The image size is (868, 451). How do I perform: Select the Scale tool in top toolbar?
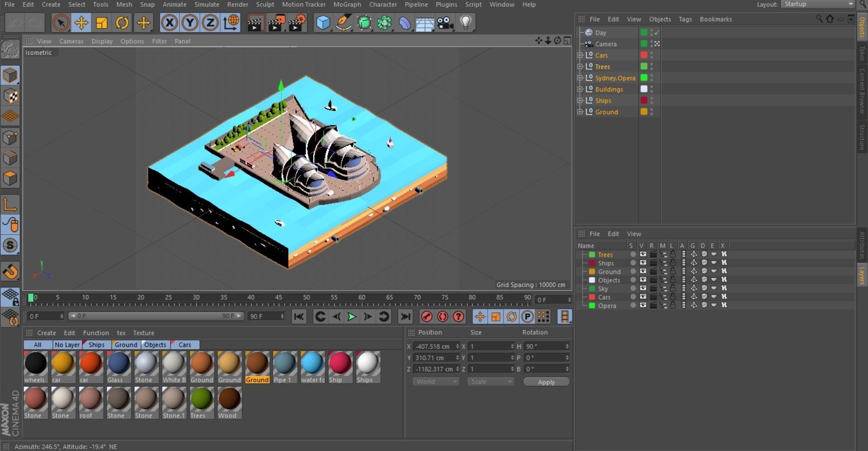point(102,23)
